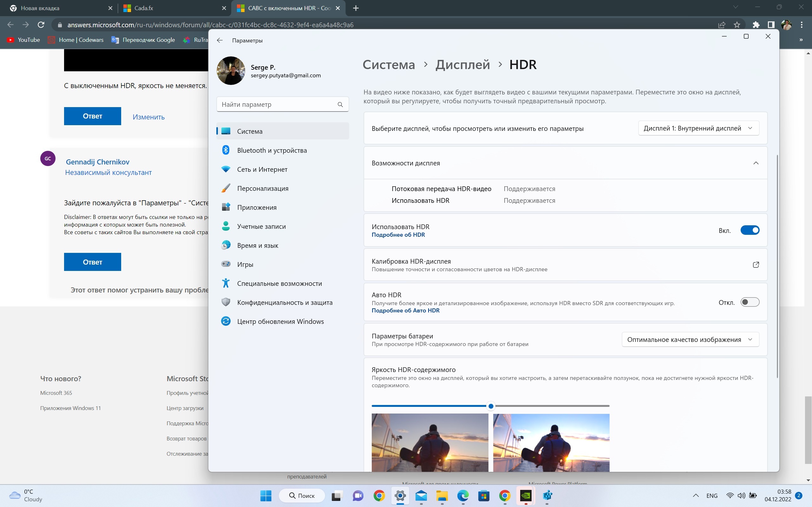Toggle the Использовать HDR switch on
812x507 pixels.
(750, 229)
